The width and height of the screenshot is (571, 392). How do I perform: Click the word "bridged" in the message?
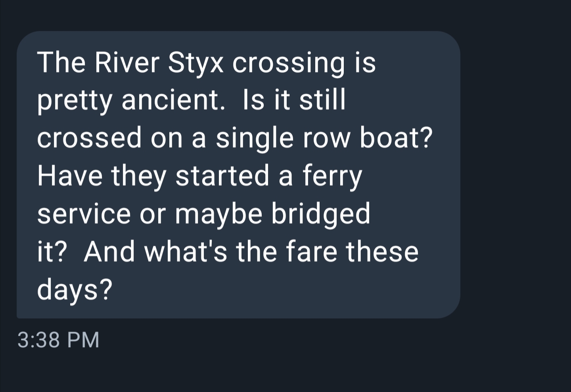(x=320, y=214)
